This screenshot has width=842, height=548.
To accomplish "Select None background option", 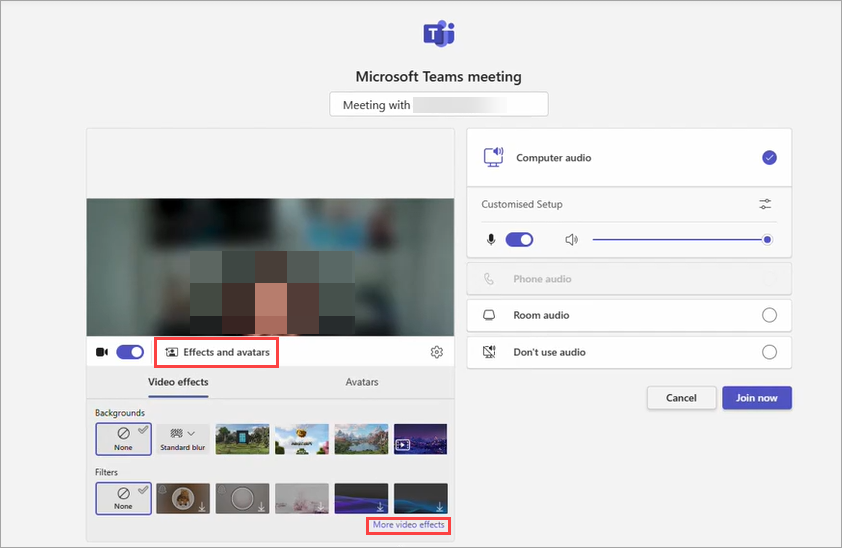I will (124, 439).
